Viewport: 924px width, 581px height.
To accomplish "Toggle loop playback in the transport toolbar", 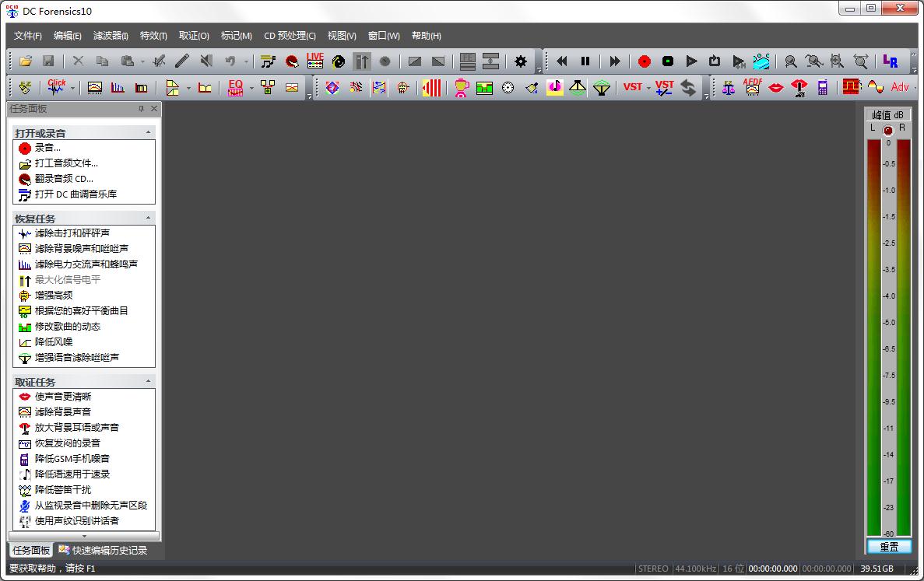I will point(715,61).
